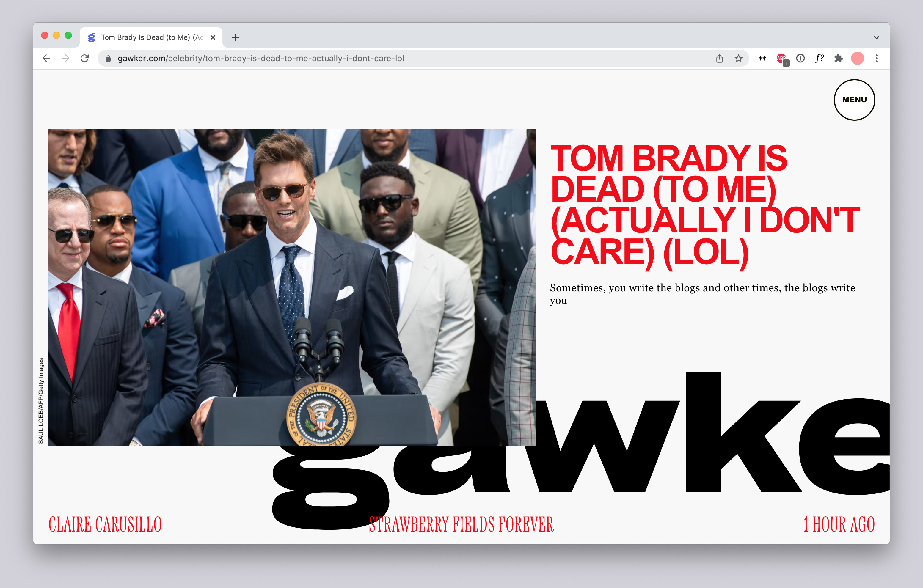This screenshot has height=588, width=923.
Task: Expand the tab search chevron
Action: (876, 37)
